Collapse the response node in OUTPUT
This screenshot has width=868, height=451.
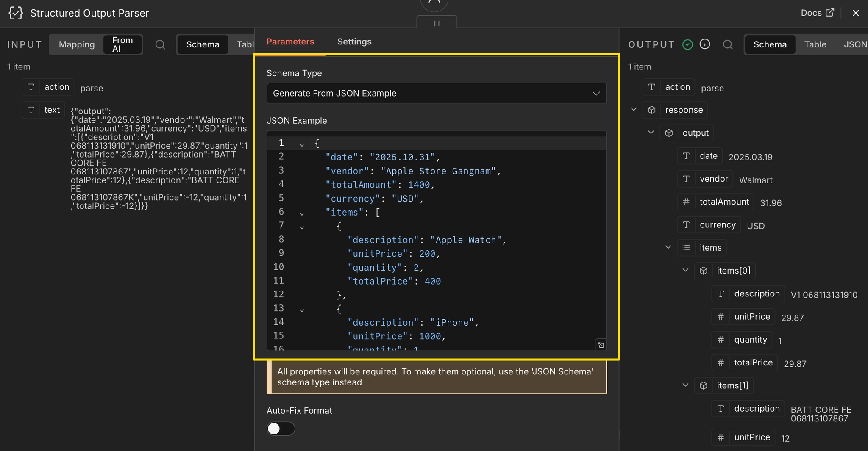click(x=634, y=109)
